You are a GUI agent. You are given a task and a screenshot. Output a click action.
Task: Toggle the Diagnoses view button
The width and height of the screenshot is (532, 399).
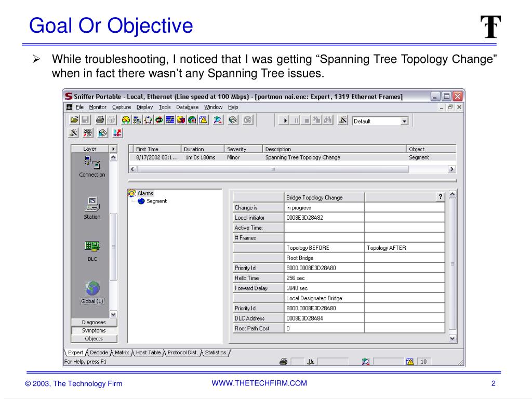coord(94,322)
